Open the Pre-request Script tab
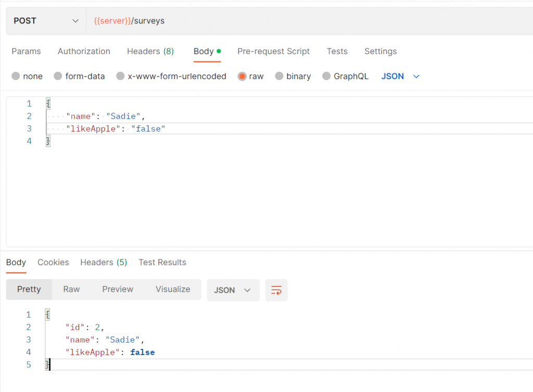The height and width of the screenshot is (392, 533). coord(273,51)
